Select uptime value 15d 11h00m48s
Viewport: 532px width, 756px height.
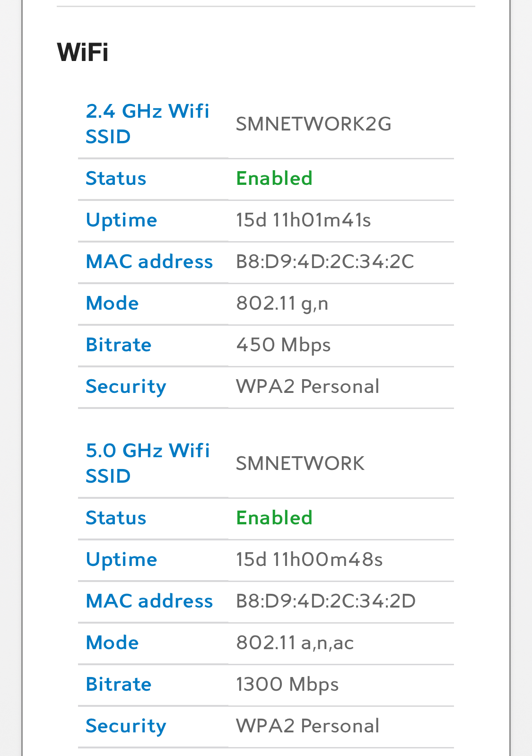click(x=309, y=559)
